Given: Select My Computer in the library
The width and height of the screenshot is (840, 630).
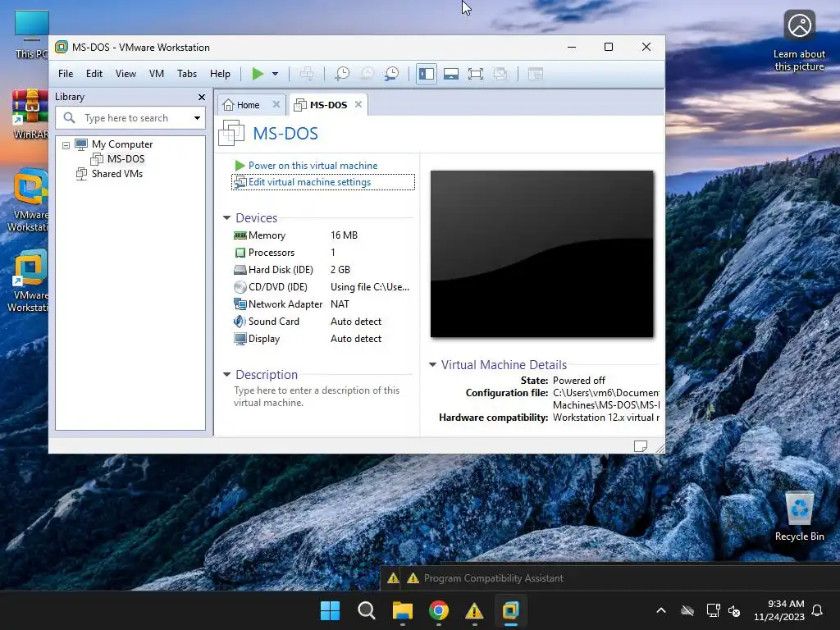Looking at the screenshot, I should [x=122, y=144].
